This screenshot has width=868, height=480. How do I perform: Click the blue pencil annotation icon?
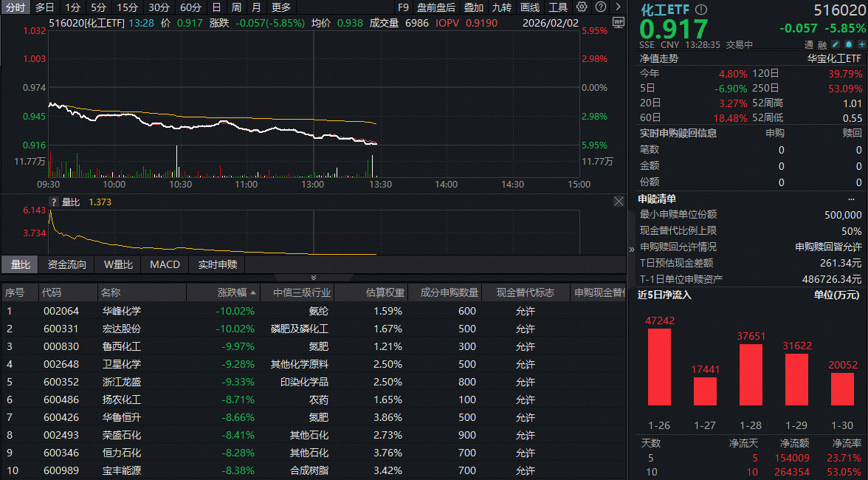(835, 44)
